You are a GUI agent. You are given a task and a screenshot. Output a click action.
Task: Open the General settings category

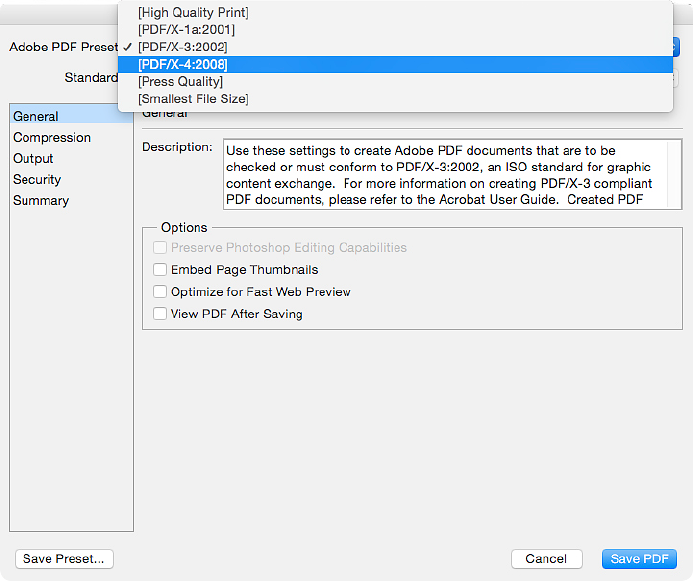[x=71, y=116]
